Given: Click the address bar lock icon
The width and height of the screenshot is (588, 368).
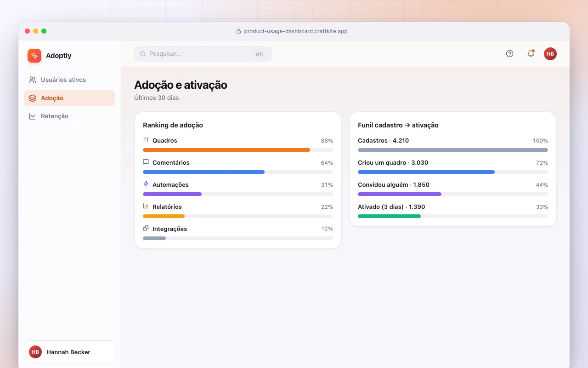Looking at the screenshot, I should [x=238, y=31].
